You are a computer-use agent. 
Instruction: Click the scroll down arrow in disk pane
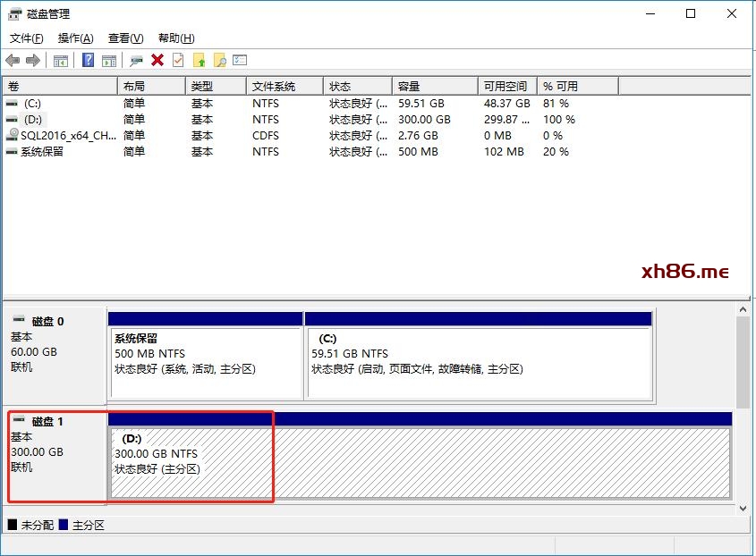(x=743, y=508)
